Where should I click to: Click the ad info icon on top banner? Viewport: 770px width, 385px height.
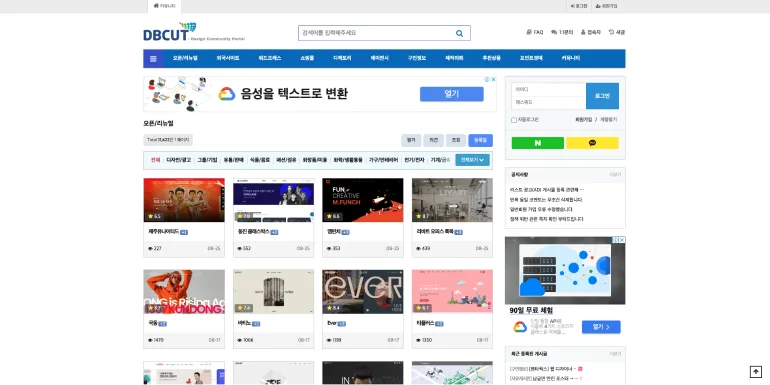[x=487, y=79]
